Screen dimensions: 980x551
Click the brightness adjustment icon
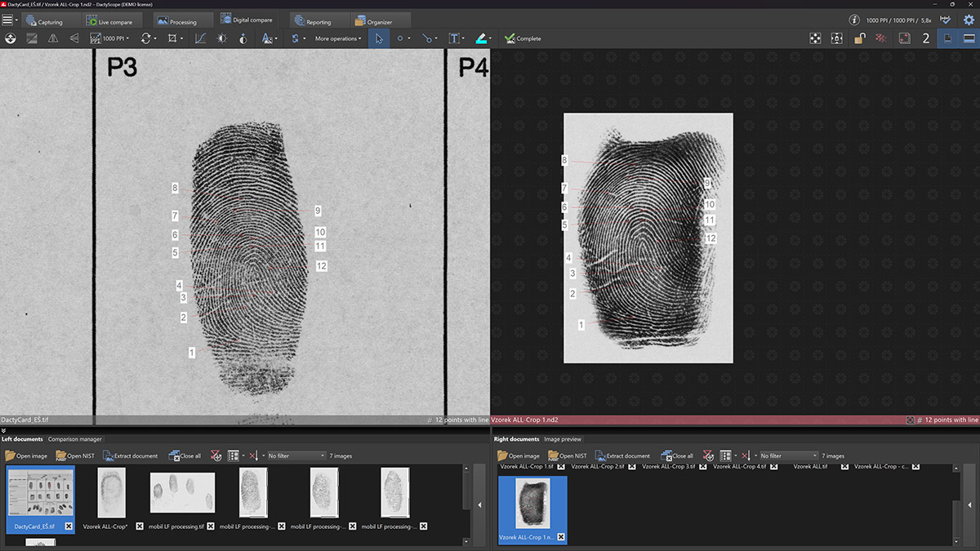point(222,38)
